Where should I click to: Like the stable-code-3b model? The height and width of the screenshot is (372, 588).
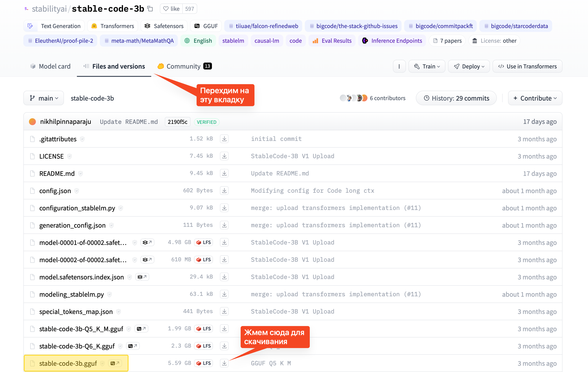pos(172,9)
